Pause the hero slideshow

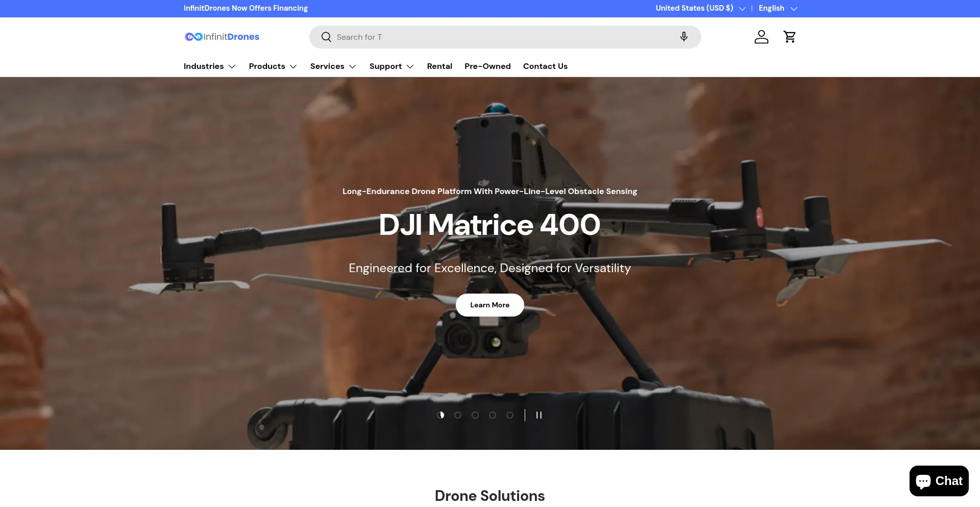tap(538, 415)
